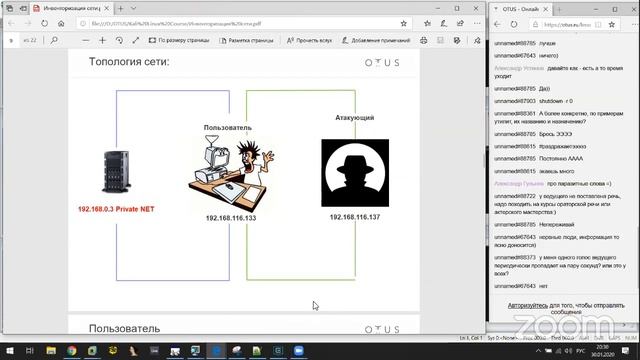The width and height of the screenshot is (640, 360).
Task: Launch Chrome from the taskbar
Action: [x=72, y=351]
